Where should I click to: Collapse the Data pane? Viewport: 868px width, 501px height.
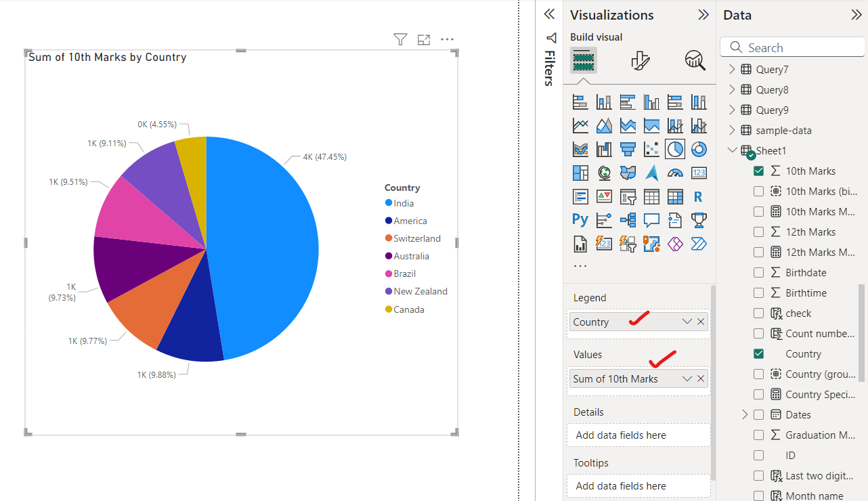click(856, 14)
